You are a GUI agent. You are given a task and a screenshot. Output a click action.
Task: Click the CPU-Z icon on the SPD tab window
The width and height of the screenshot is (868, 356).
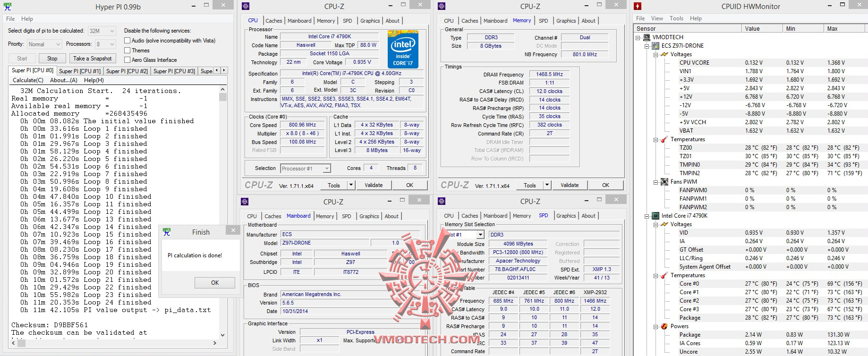[x=442, y=201]
